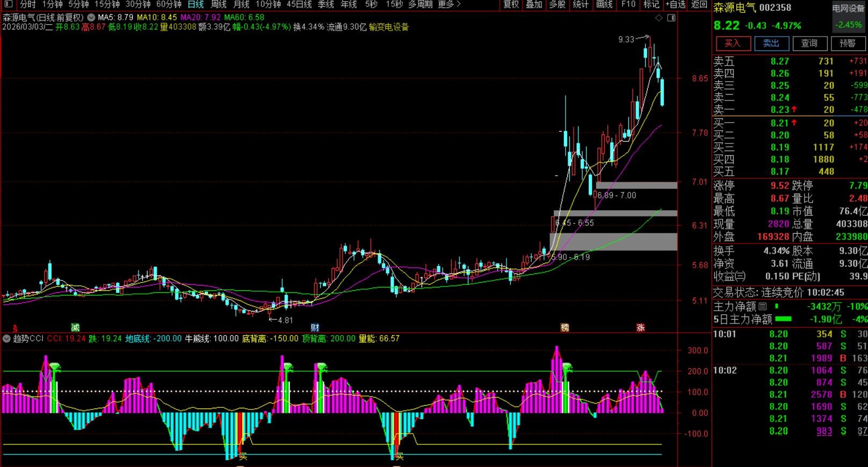Expand the 趋势CCI indicator dropdown
The image size is (868, 467).
pyautogui.click(x=6, y=339)
